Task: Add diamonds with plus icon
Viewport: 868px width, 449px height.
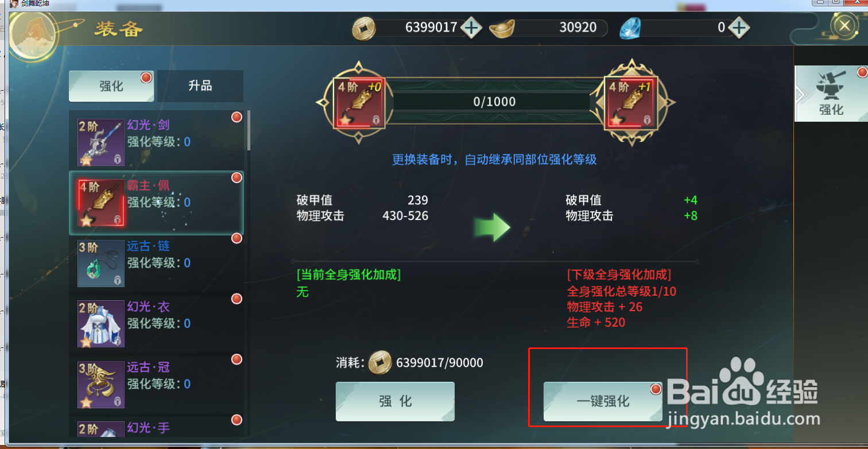Action: click(739, 27)
